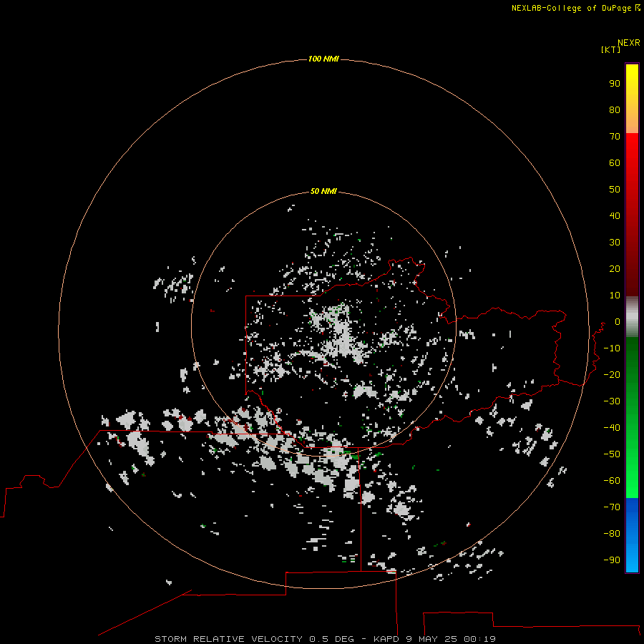Click the yellow top segment of the color bar
The image size is (644, 644).
coord(632,99)
